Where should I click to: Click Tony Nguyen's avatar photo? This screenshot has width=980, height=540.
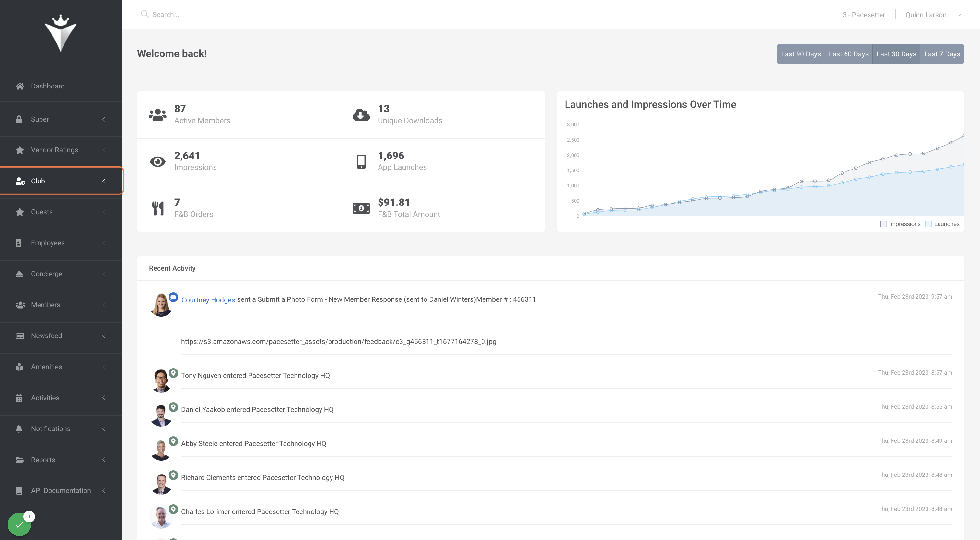point(161,380)
